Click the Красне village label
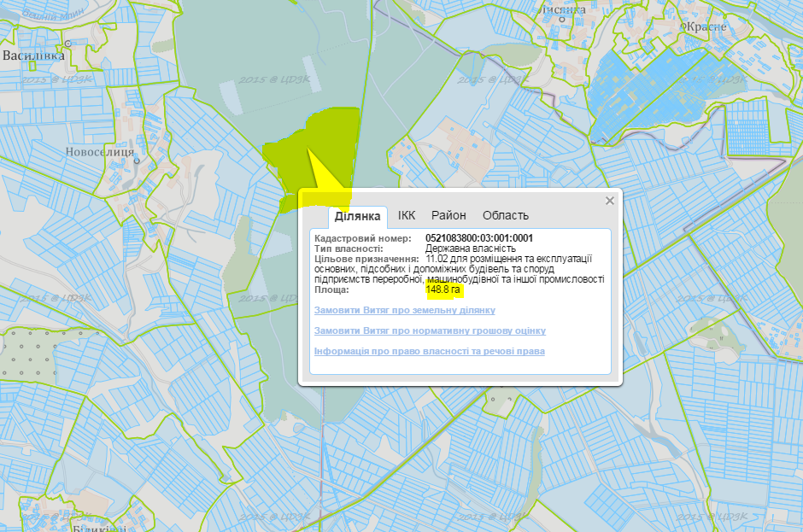This screenshot has height=532, width=803. click(703, 26)
